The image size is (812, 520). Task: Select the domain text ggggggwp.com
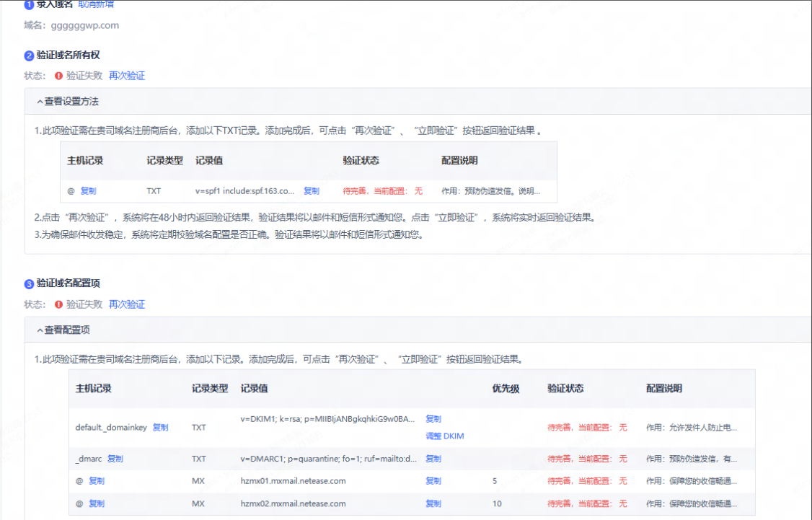[85, 25]
